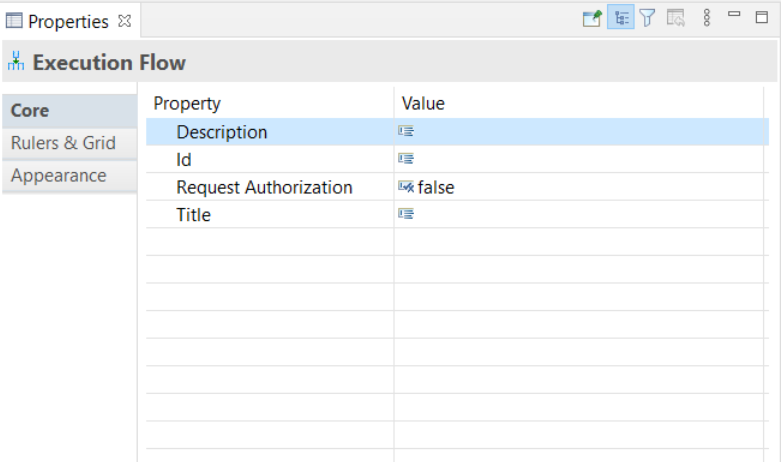Maximize the Properties view panel
Image resolution: width=781 pixels, height=462 pixels.
coord(762,15)
